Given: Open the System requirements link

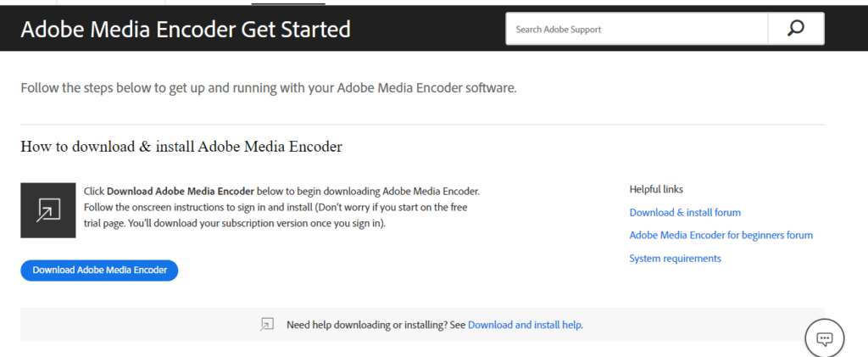Looking at the screenshot, I should [675, 258].
